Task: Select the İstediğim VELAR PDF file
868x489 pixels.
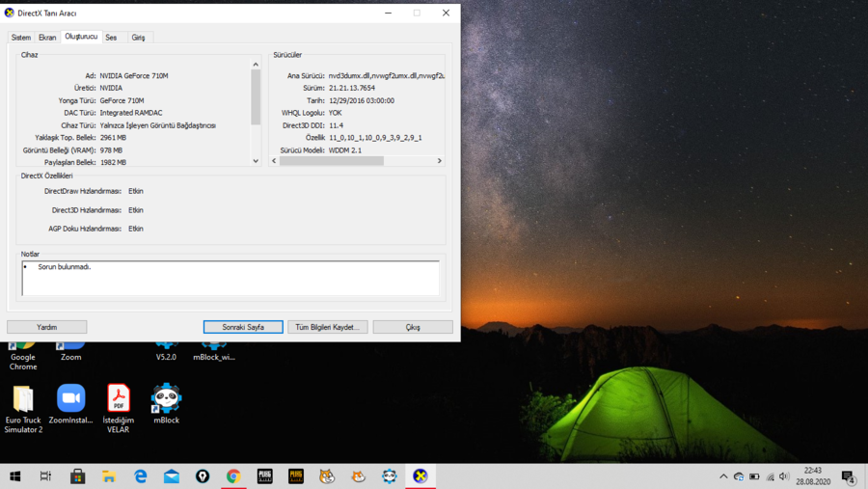Action: click(x=118, y=409)
